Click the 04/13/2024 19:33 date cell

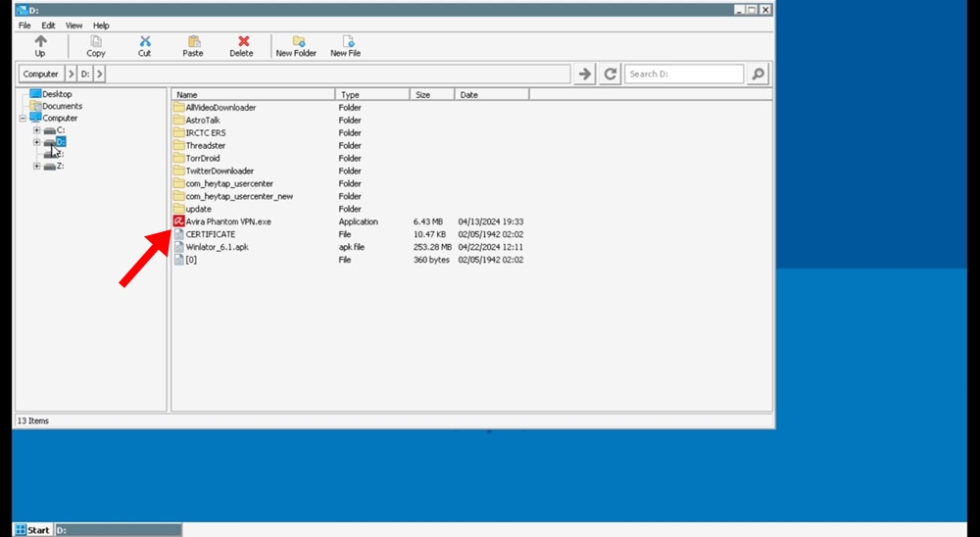[491, 221]
